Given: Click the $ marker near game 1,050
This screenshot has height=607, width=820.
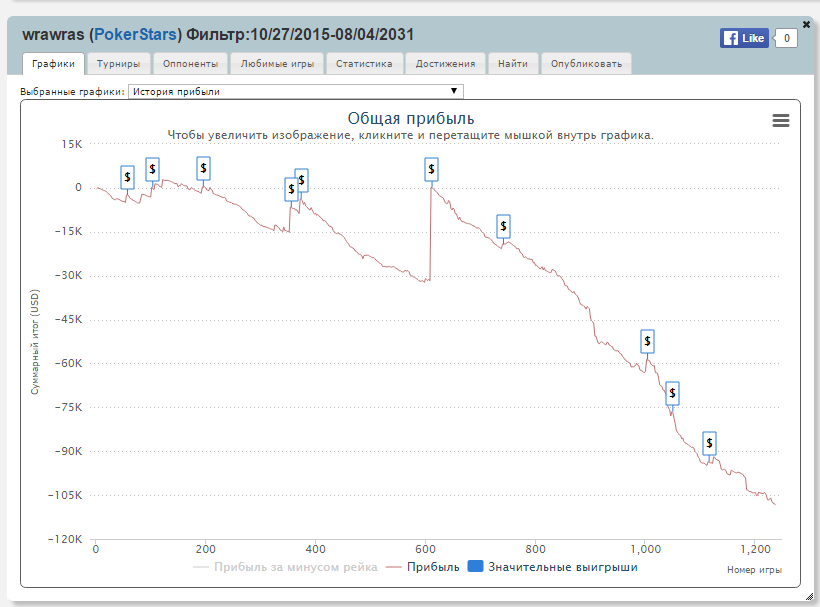Looking at the screenshot, I should point(672,393).
